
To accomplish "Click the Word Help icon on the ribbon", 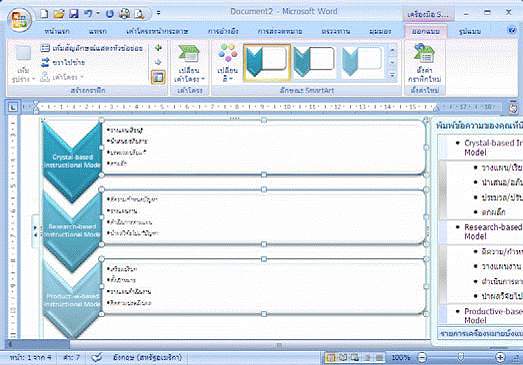I will [x=512, y=30].
